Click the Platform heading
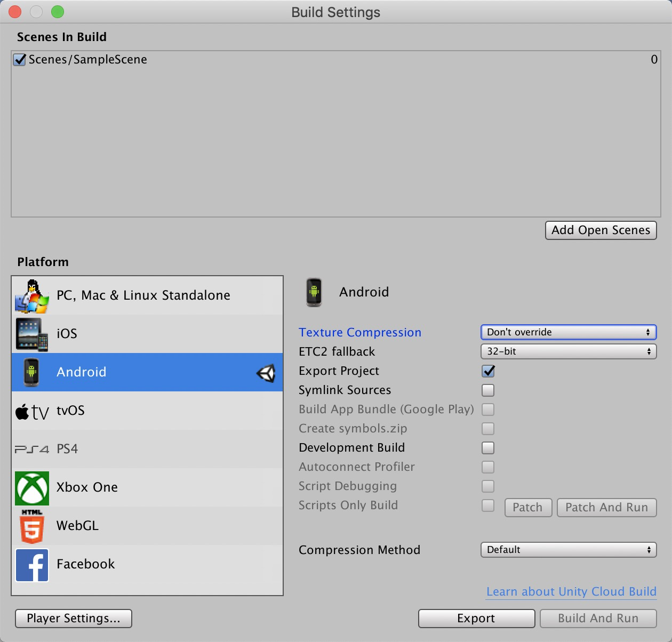 [x=43, y=262]
